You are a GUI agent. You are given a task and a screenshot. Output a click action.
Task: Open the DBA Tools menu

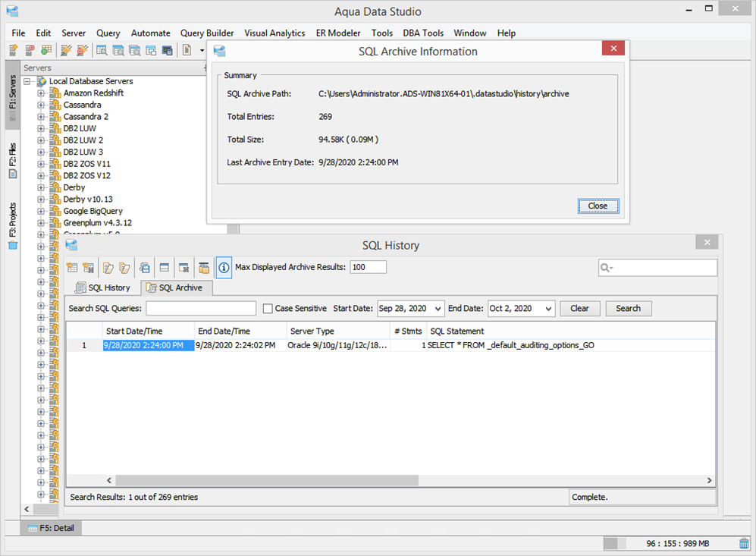click(x=423, y=33)
